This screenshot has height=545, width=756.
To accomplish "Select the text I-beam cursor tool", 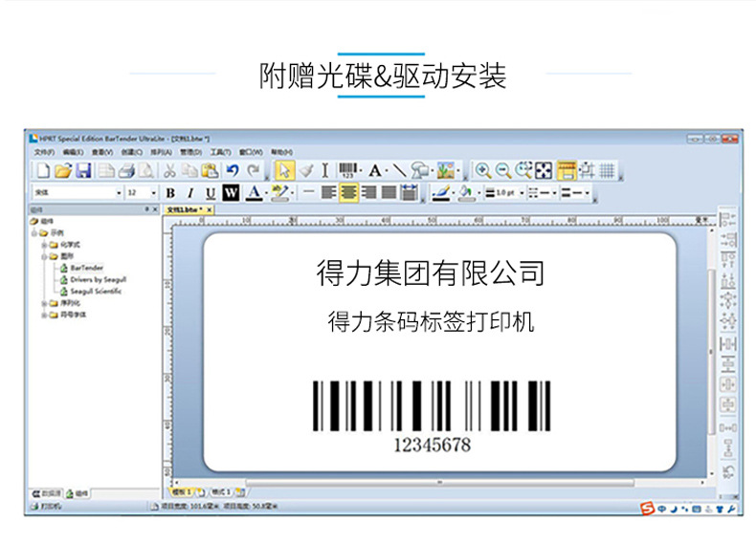I will pos(325,170).
